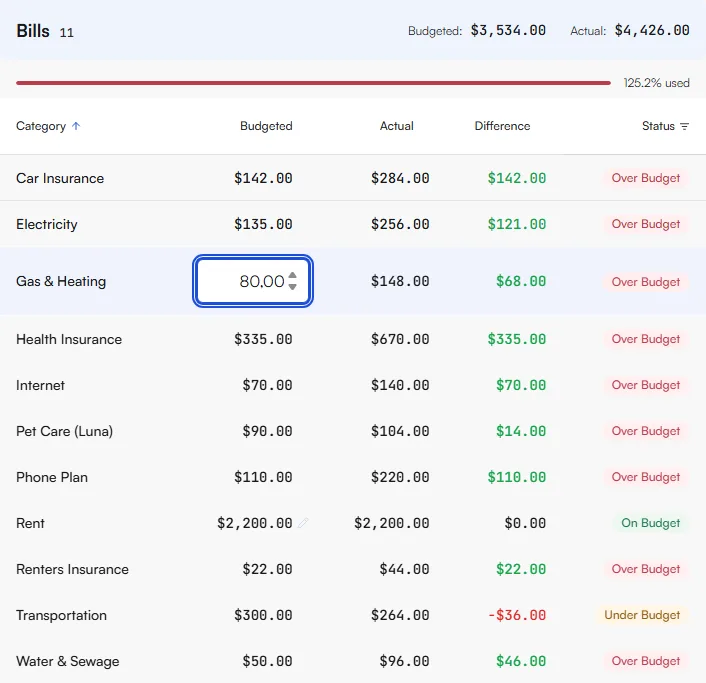
Task: Select the Electricity category
Action: (x=47, y=224)
